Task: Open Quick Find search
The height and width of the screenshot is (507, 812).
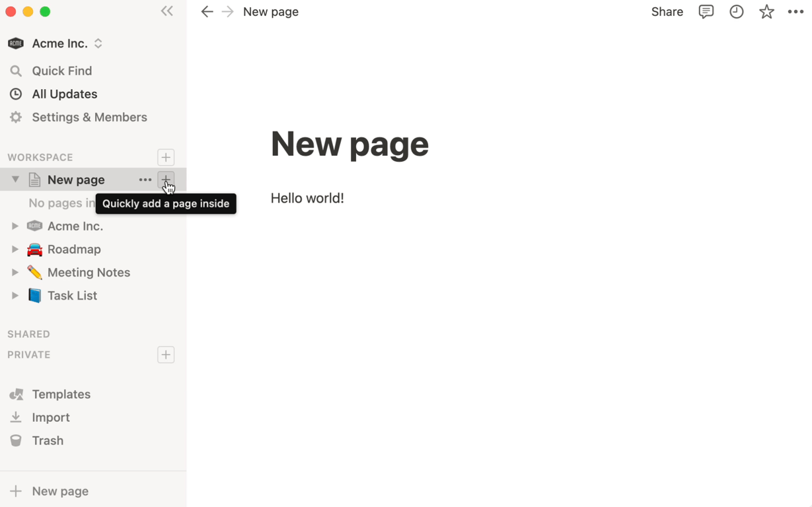Action: point(61,71)
